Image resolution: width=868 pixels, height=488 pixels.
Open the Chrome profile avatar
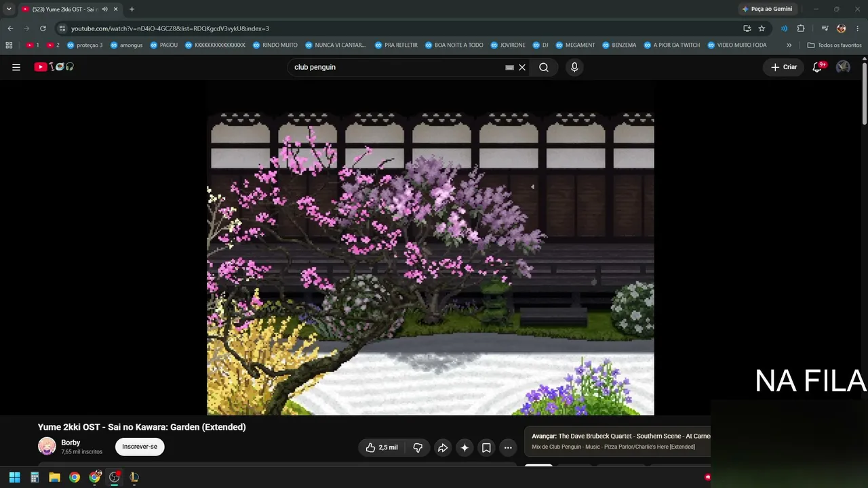842,28
